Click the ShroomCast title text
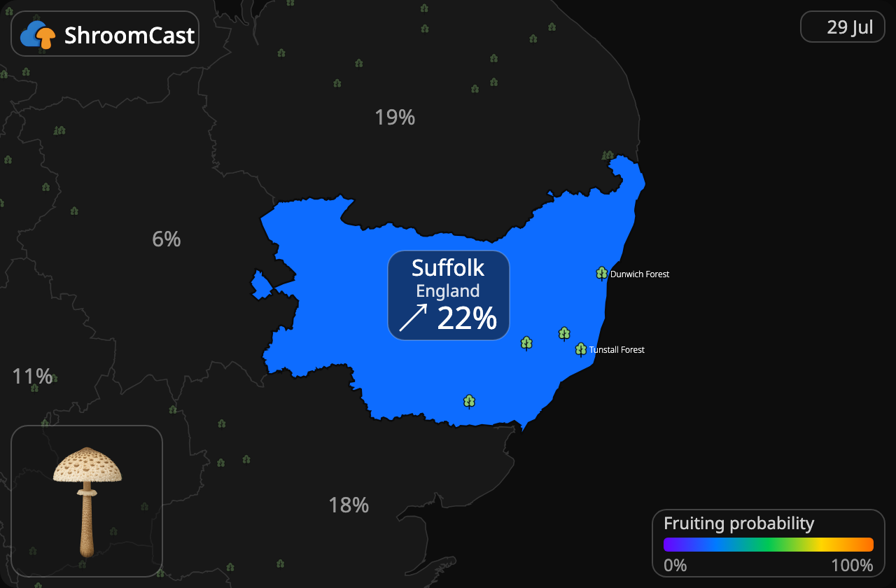 (x=129, y=35)
